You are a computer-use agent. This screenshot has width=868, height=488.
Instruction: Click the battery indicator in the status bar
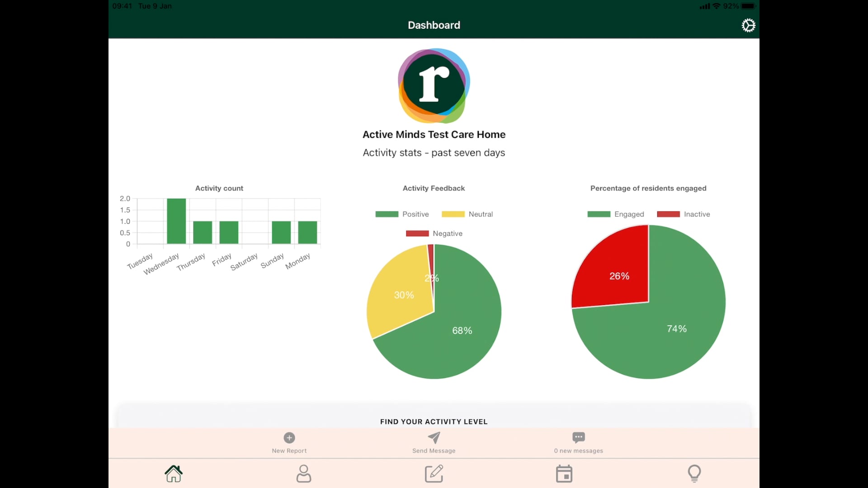coord(748,6)
